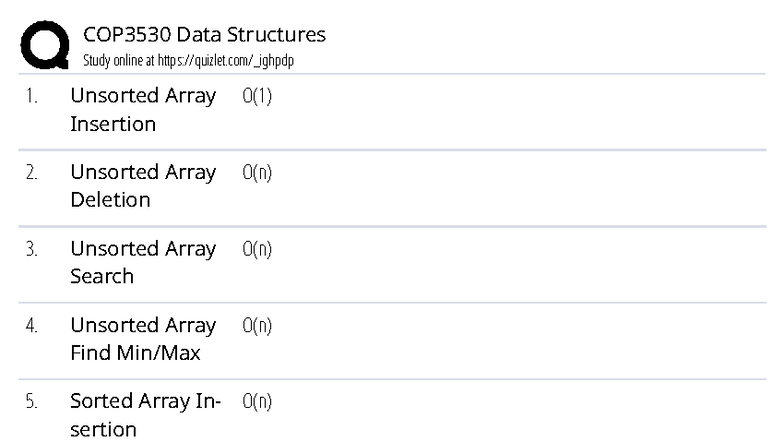
Task: Click the Unsorted Array Deletion term
Action: [142, 186]
